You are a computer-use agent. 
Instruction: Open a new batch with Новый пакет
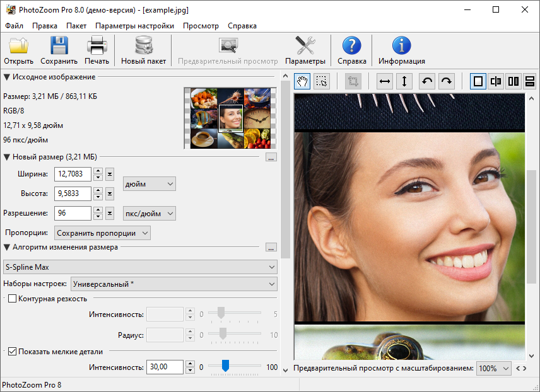coord(144,50)
